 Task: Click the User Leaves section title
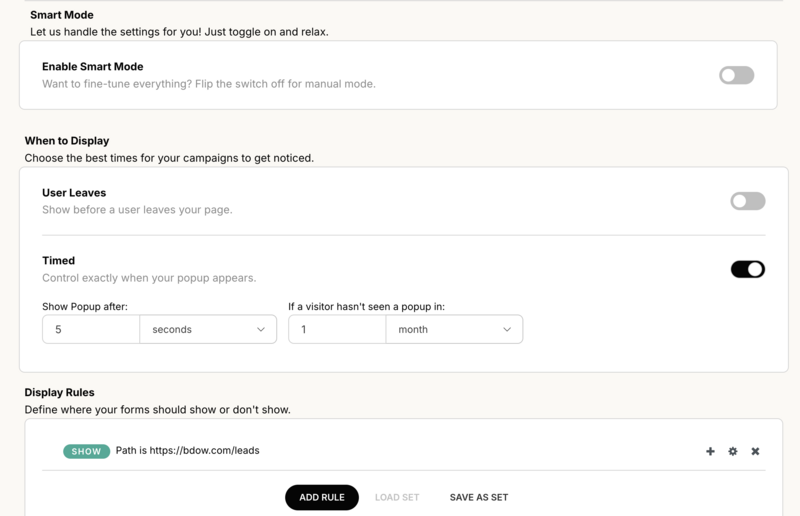74,193
